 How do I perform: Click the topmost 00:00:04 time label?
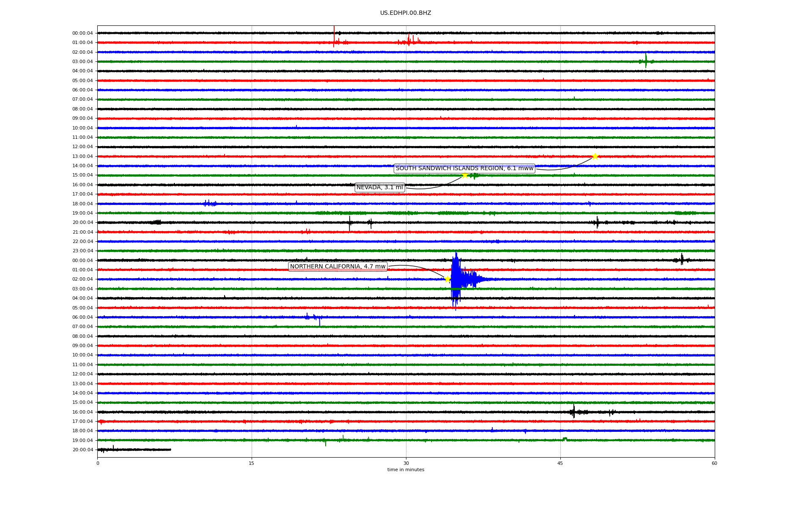[82, 33]
